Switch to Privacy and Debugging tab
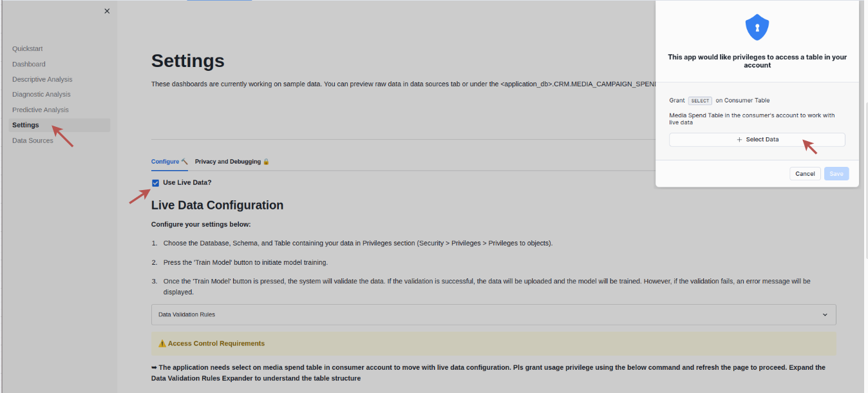This screenshot has height=393, width=868. tap(228, 162)
